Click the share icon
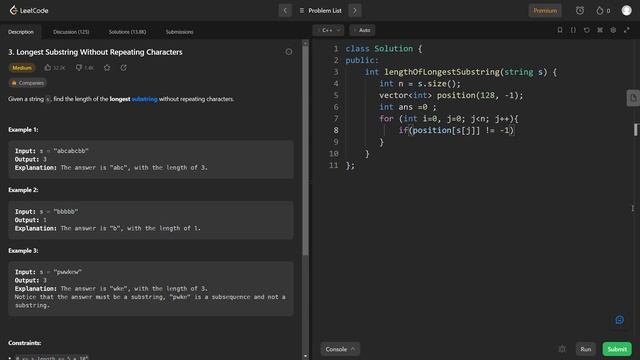Viewport: 640px width, 360px height. coord(123,68)
